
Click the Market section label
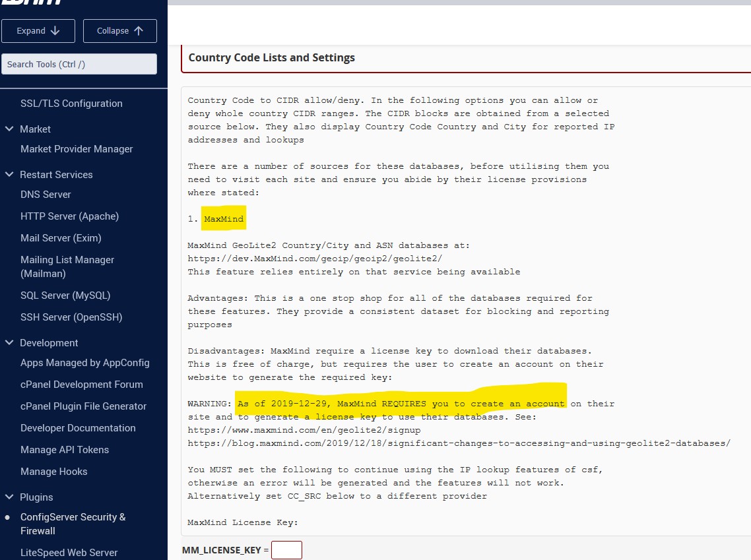(x=35, y=129)
